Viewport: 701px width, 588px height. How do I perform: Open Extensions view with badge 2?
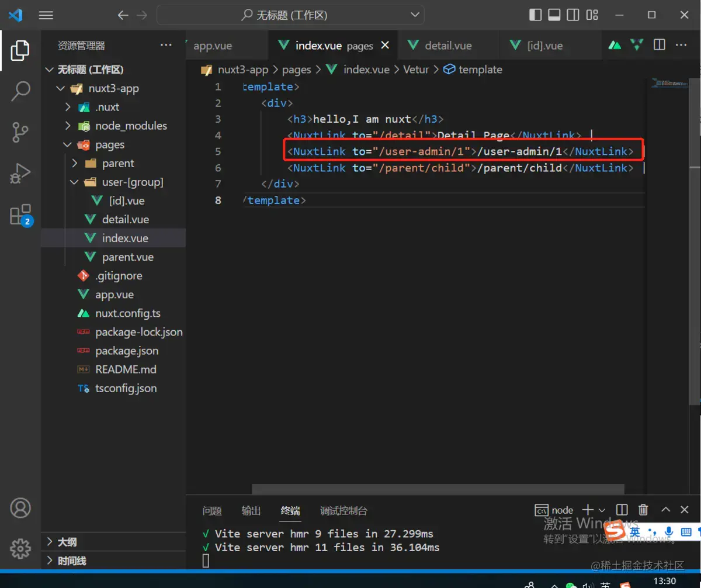[20, 215]
